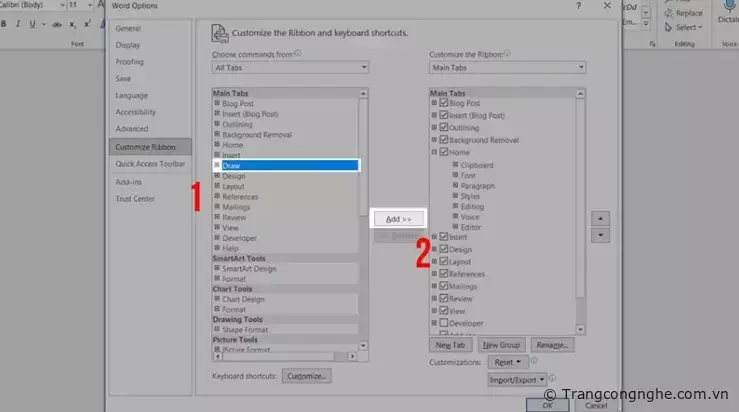The image size is (739, 412).
Task: Toggle the Mailings checkbox
Action: pyautogui.click(x=444, y=286)
